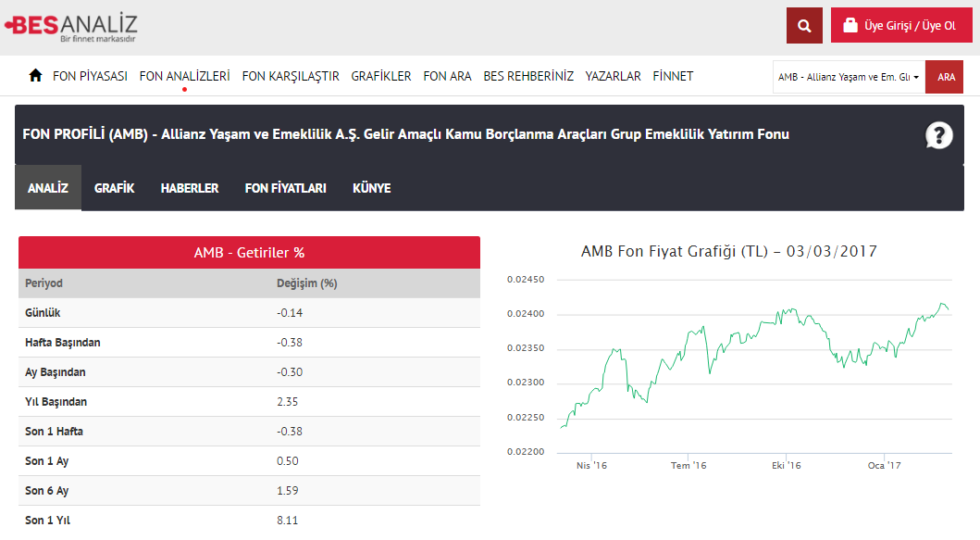Click the Son 1 Ay row label

tap(47, 460)
